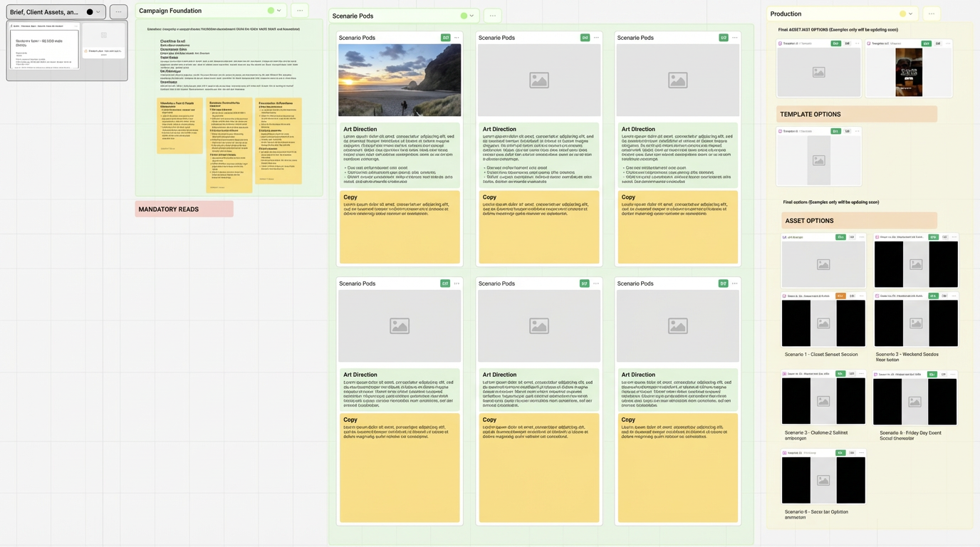
Task: Open the three-dot menu on the sunset photo pod
Action: pyautogui.click(x=457, y=38)
